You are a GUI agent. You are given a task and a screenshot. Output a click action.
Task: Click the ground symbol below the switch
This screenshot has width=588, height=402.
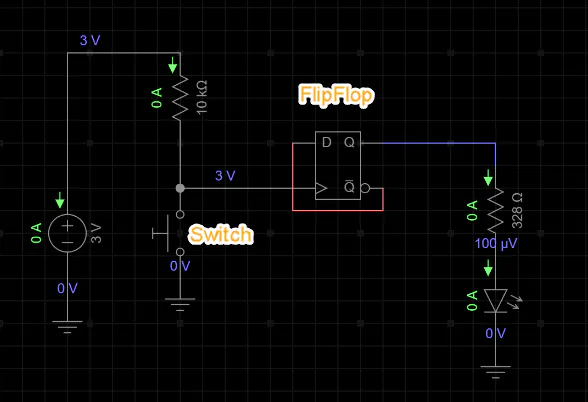[x=180, y=304]
